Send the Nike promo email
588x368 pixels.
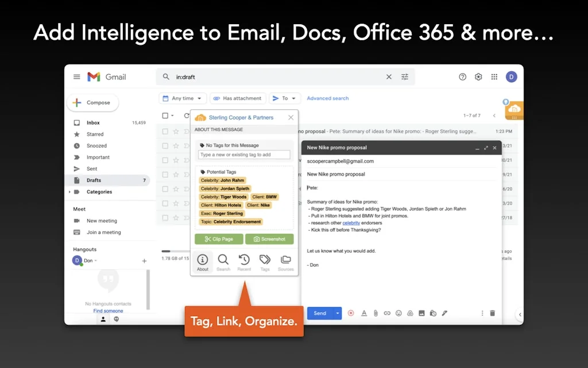click(320, 313)
